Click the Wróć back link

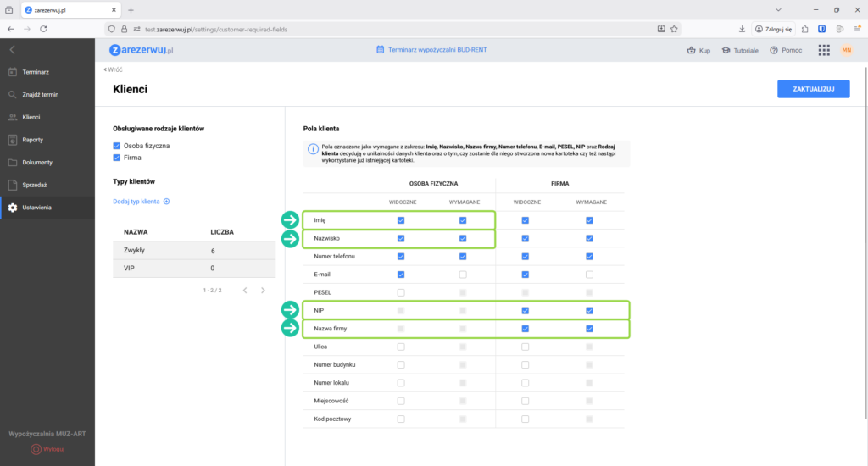point(113,69)
